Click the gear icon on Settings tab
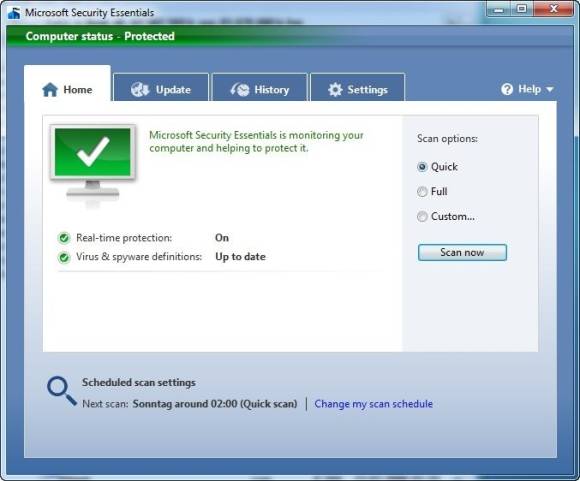Screen dimensions: 580x481 (x=335, y=90)
